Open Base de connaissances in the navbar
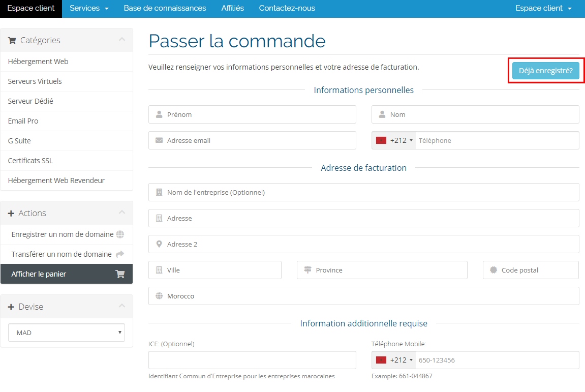 [165, 8]
